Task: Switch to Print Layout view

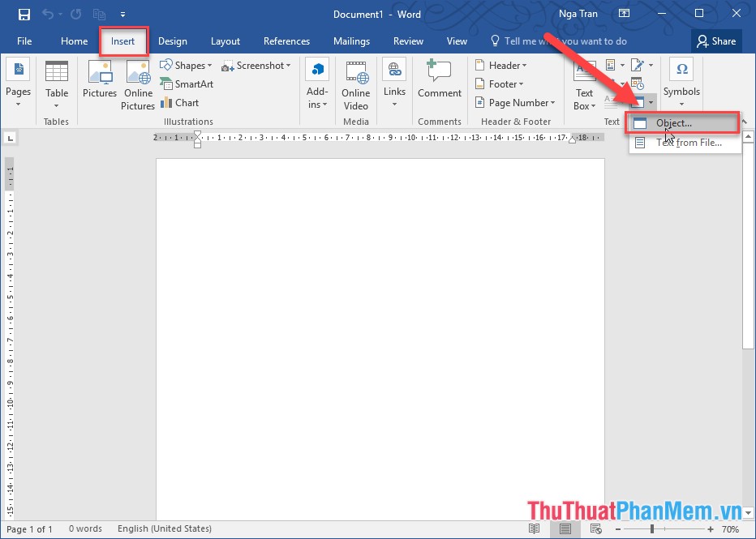Action: (x=565, y=529)
